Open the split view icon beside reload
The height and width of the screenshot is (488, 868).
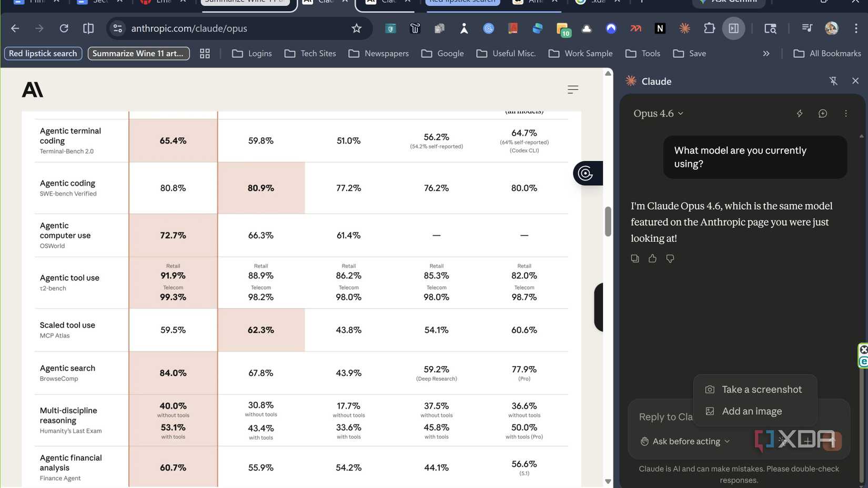point(88,28)
